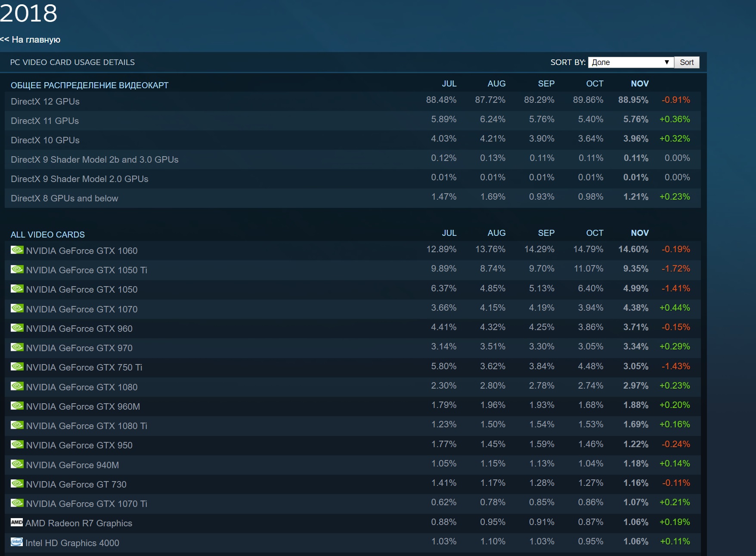Click NVIDIA logo beside GeForce GTX 1070
Image resolution: width=756 pixels, height=556 pixels.
pyautogui.click(x=17, y=309)
